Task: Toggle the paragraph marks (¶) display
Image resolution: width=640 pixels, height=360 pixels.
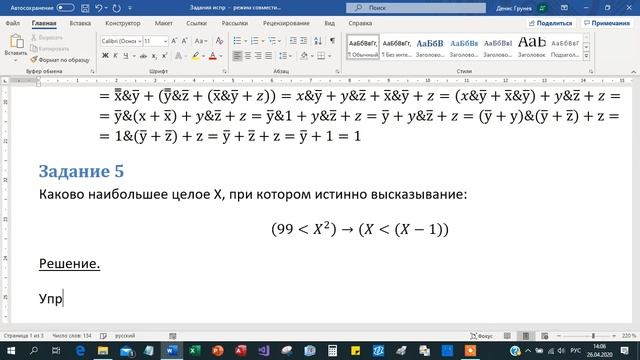Action: pyautogui.click(x=332, y=41)
